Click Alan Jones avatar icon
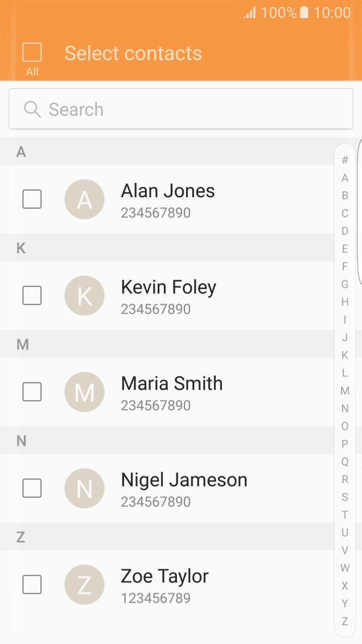The height and width of the screenshot is (644, 362). (84, 199)
